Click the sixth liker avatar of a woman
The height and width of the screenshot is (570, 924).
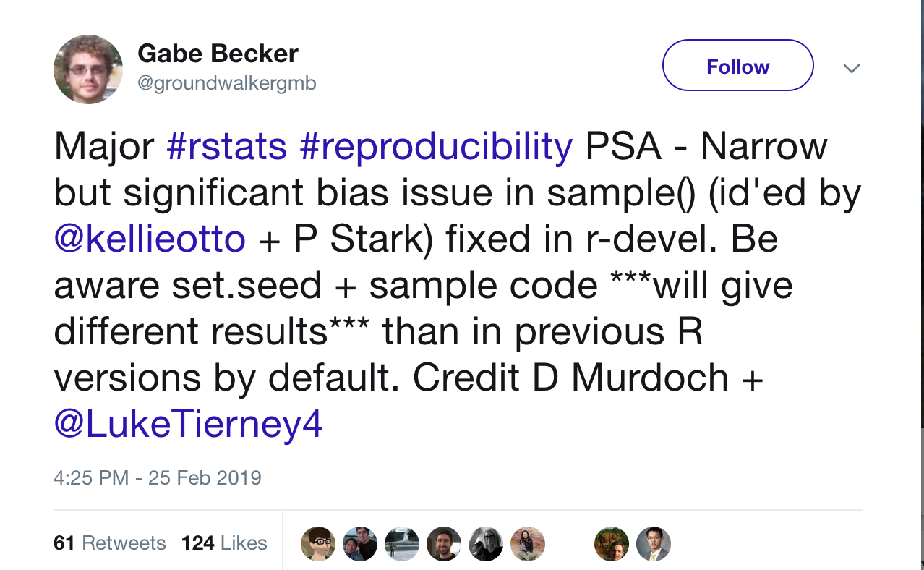pyautogui.click(x=528, y=544)
